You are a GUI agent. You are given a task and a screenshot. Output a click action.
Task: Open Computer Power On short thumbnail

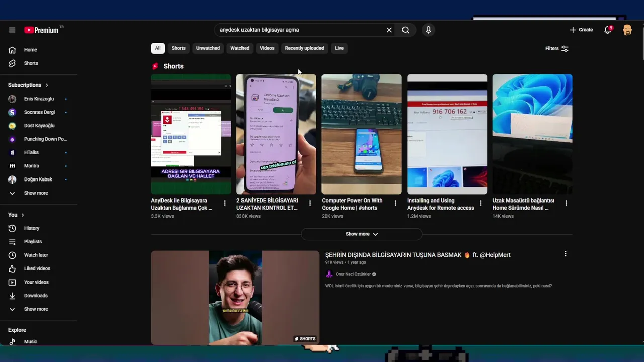coord(362,134)
